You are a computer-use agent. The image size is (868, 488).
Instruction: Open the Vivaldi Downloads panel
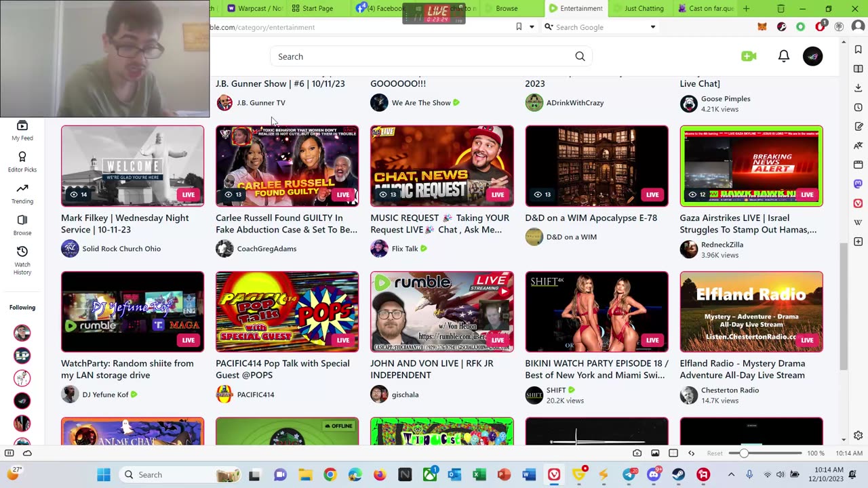coord(859,88)
